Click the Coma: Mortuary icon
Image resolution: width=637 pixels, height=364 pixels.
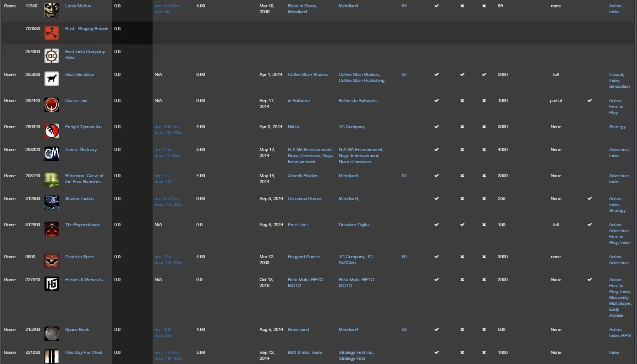click(52, 154)
